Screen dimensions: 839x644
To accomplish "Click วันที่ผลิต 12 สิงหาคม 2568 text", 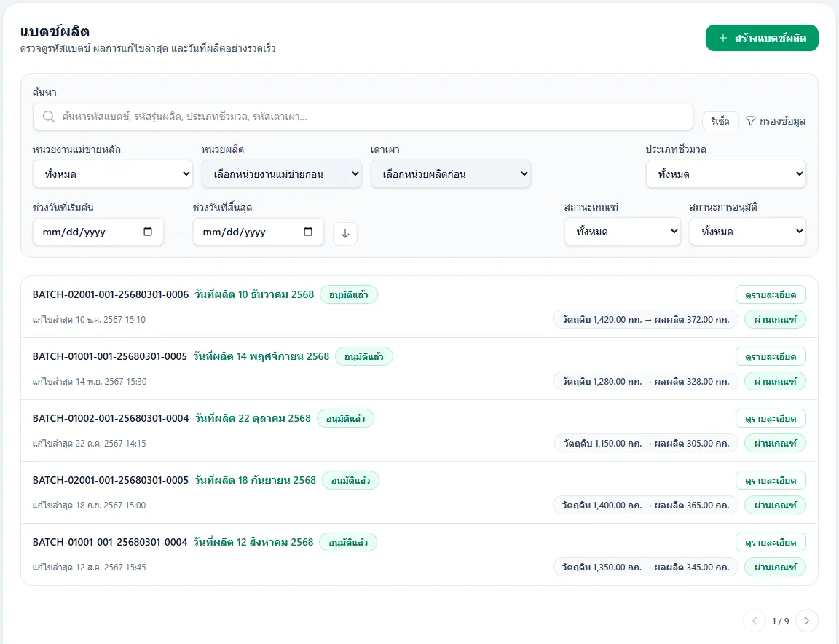I will (x=253, y=542).
